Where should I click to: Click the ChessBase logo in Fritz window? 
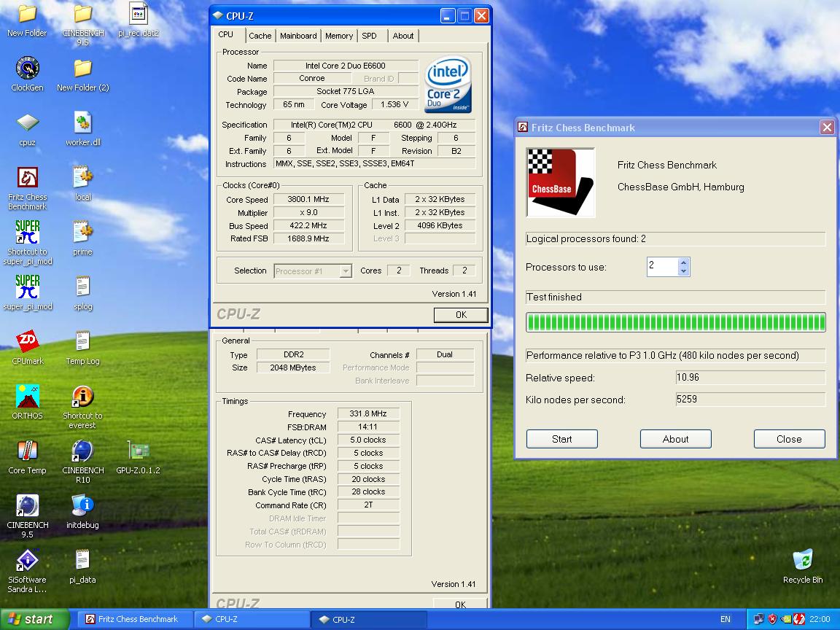point(561,183)
